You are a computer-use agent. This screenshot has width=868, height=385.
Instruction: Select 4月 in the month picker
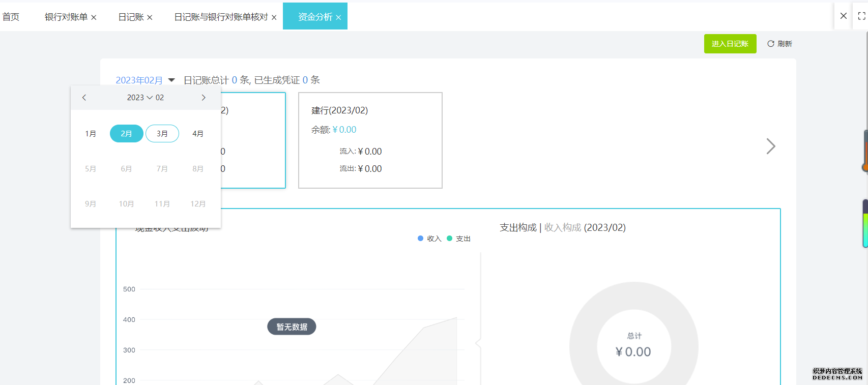[x=198, y=133]
